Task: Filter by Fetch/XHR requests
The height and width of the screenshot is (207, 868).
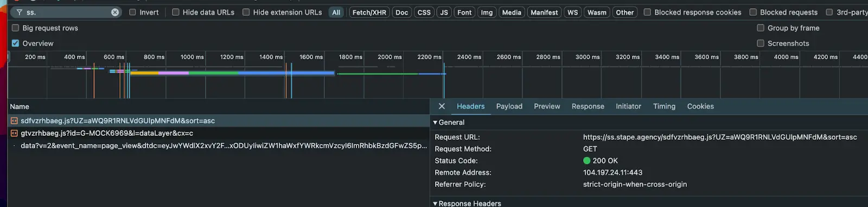Action: pos(369,12)
